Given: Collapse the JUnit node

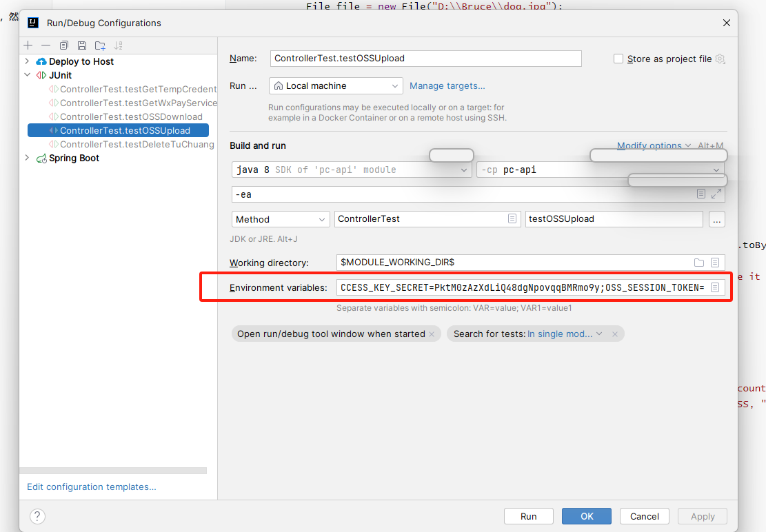Looking at the screenshot, I should (x=27, y=75).
